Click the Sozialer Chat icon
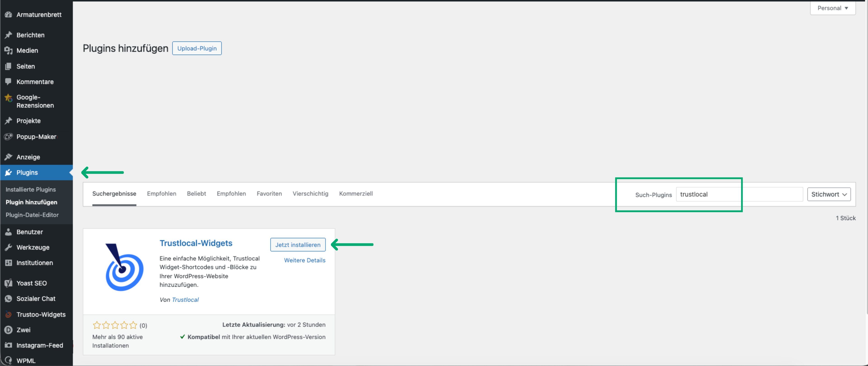Viewport: 868px width, 366px height. tap(8, 299)
